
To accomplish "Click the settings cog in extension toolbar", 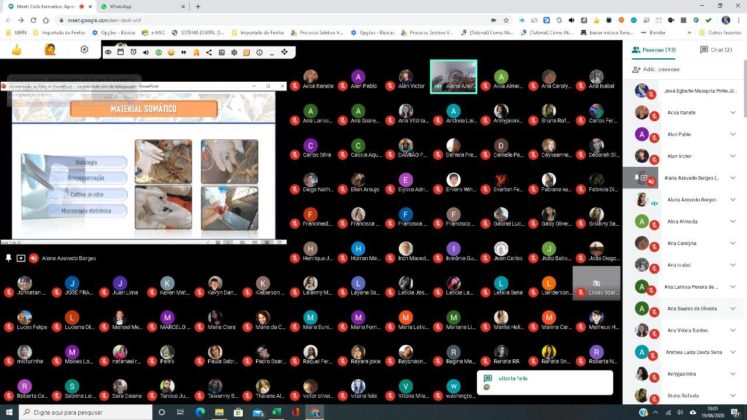I will point(234,52).
